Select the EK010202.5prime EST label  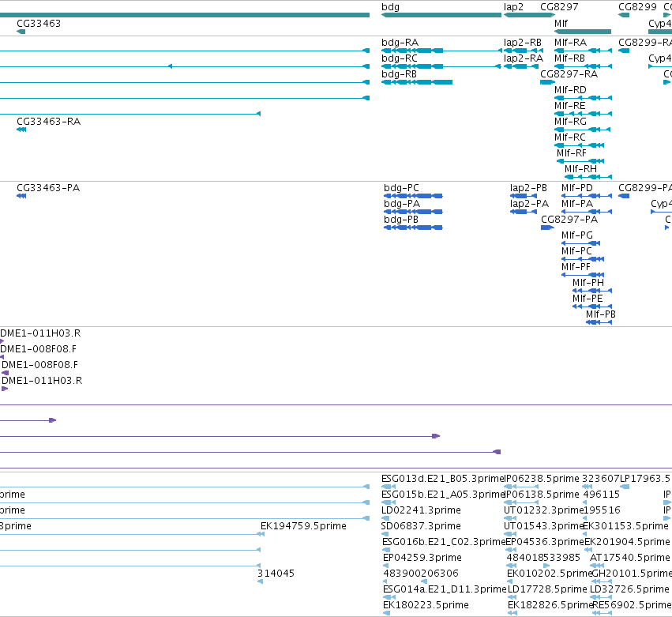point(550,574)
